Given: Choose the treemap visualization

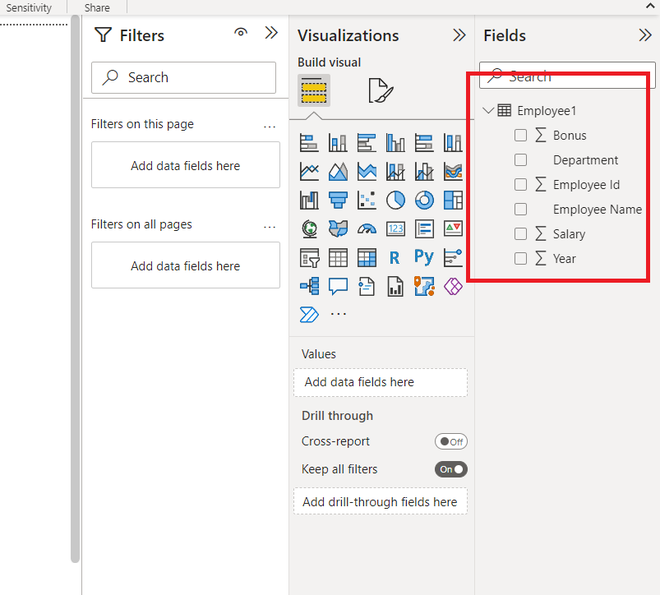Looking at the screenshot, I should (453, 200).
